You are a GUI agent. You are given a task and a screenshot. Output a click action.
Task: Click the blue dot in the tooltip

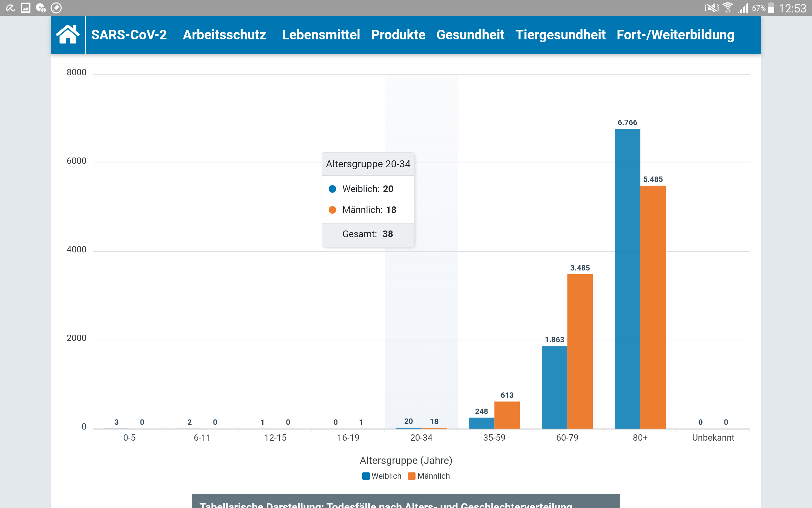point(332,189)
